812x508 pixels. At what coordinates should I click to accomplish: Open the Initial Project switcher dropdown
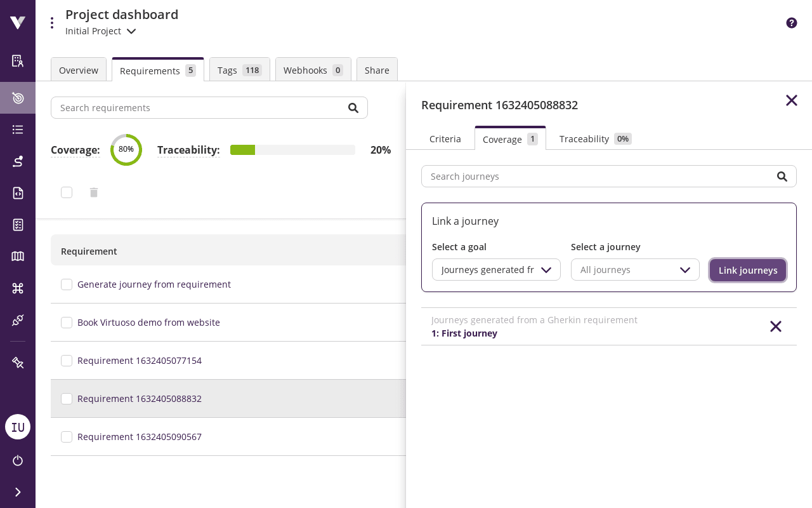tap(100, 30)
